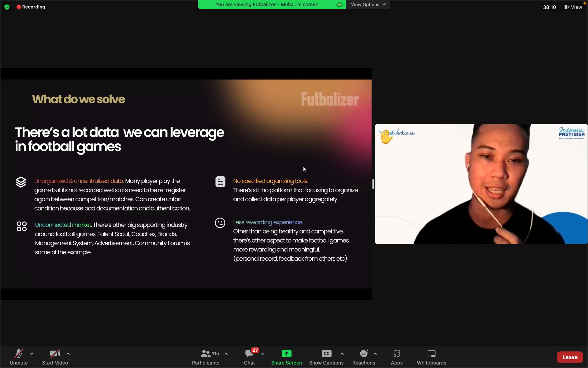Click the red Recording indicator
588x368 pixels.
(x=31, y=7)
